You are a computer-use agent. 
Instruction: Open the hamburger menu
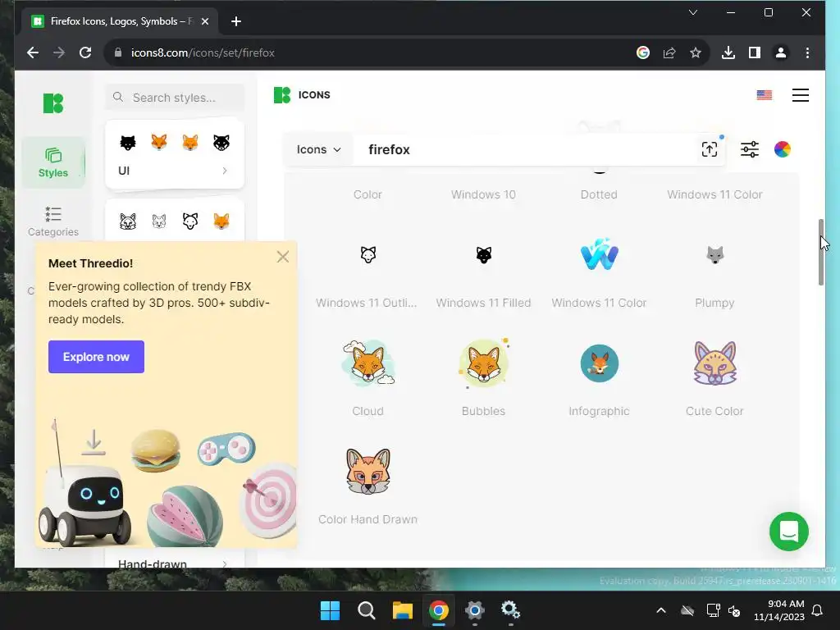click(801, 95)
